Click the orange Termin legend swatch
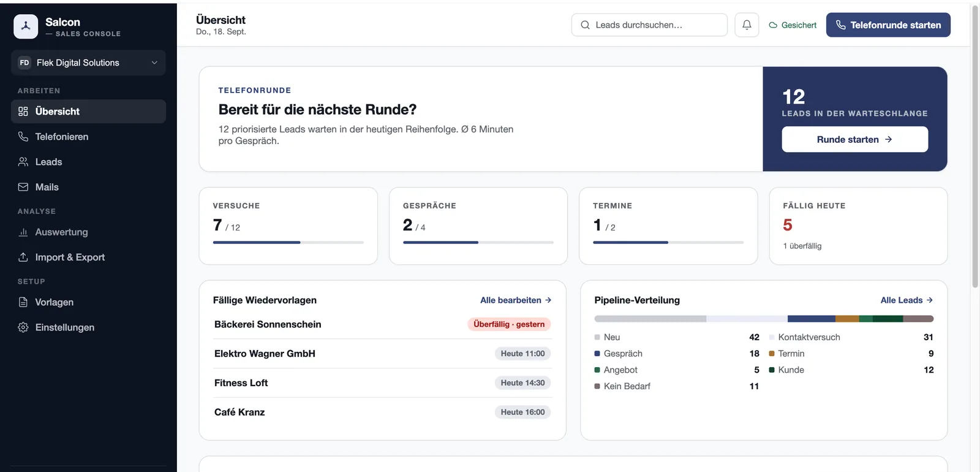This screenshot has width=980, height=472. (772, 354)
